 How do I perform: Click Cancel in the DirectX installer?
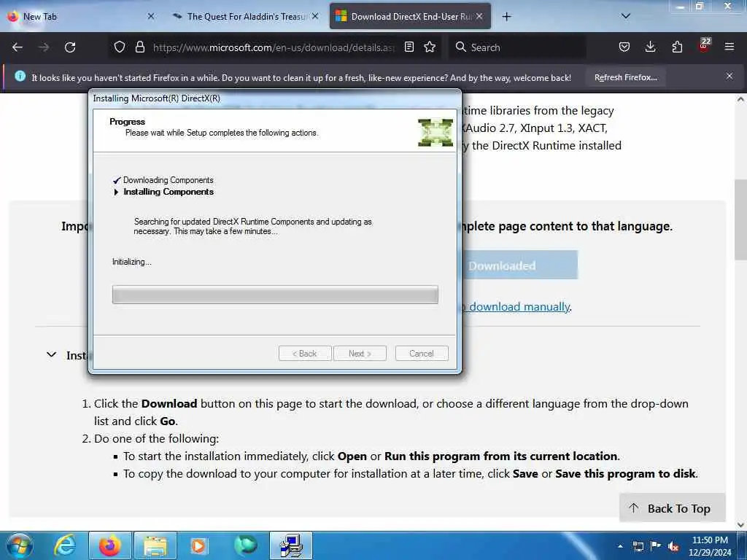422,354
